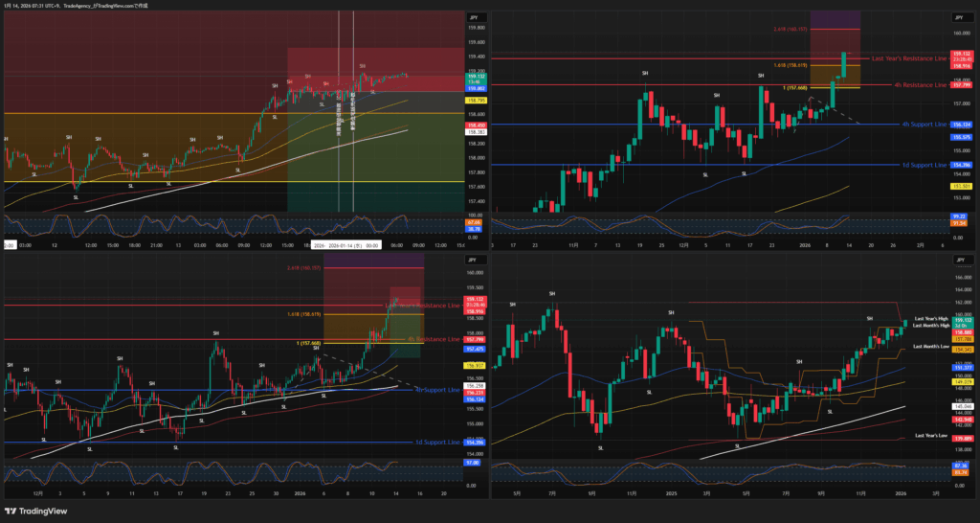Open the JPY currency selector on top-left chart

click(473, 18)
